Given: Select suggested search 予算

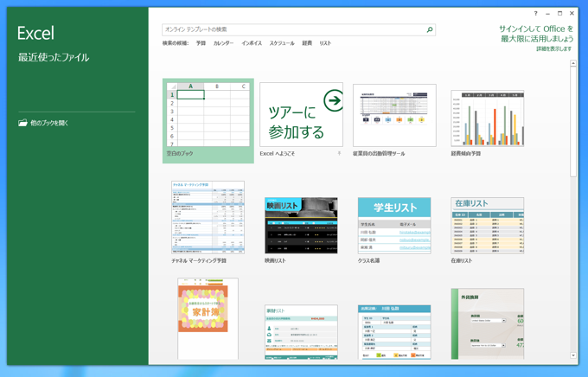Looking at the screenshot, I should [x=201, y=43].
